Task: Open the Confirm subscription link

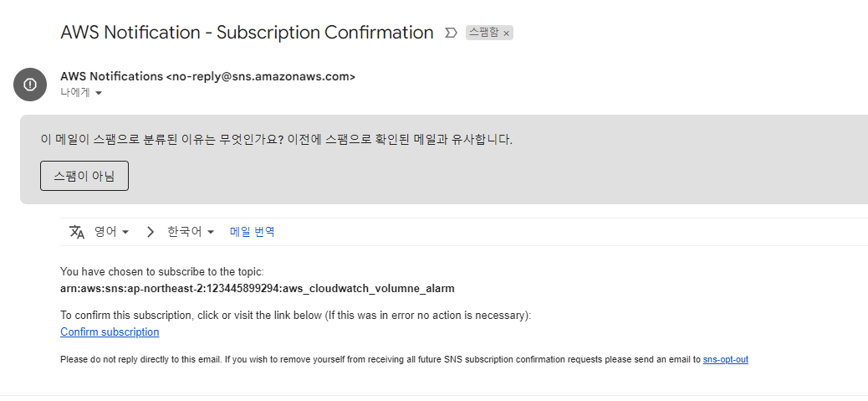Action: pos(110,332)
